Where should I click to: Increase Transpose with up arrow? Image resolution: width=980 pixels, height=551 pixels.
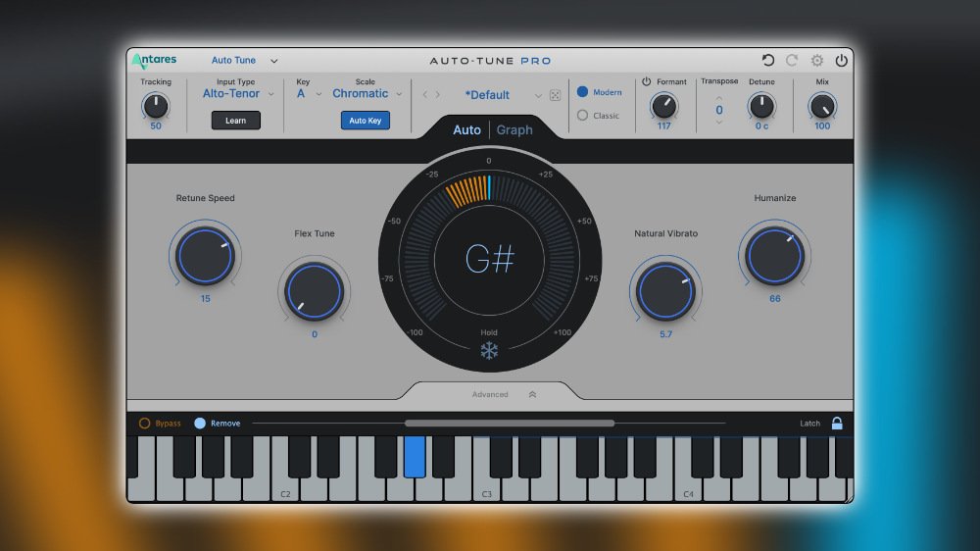click(x=718, y=98)
